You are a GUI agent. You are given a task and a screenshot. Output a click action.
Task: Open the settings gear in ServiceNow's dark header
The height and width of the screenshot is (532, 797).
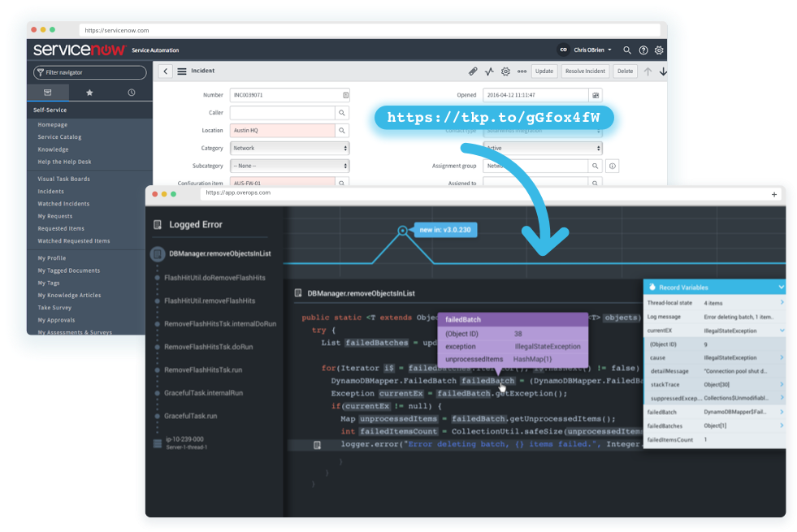[659, 50]
